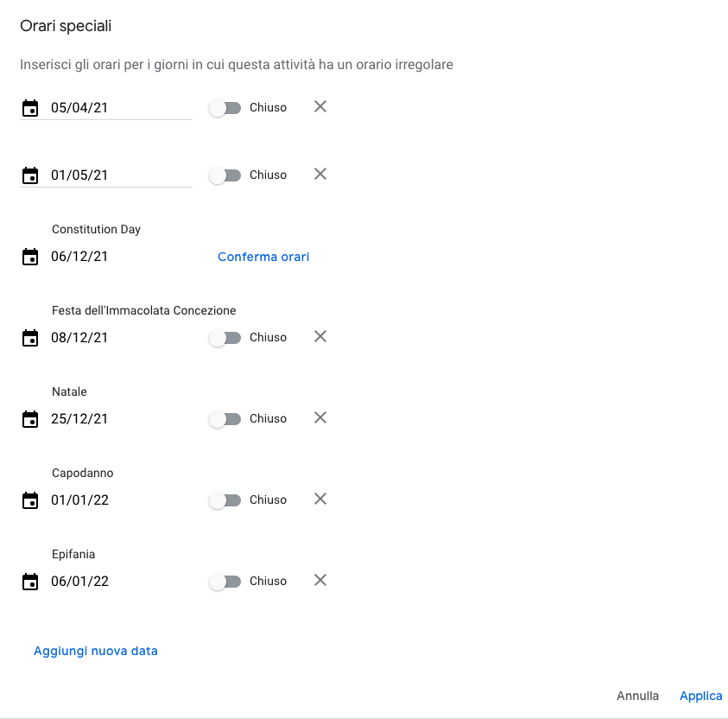
Task: Open calendar icon for Epifania 06/01/22
Action: [30, 581]
